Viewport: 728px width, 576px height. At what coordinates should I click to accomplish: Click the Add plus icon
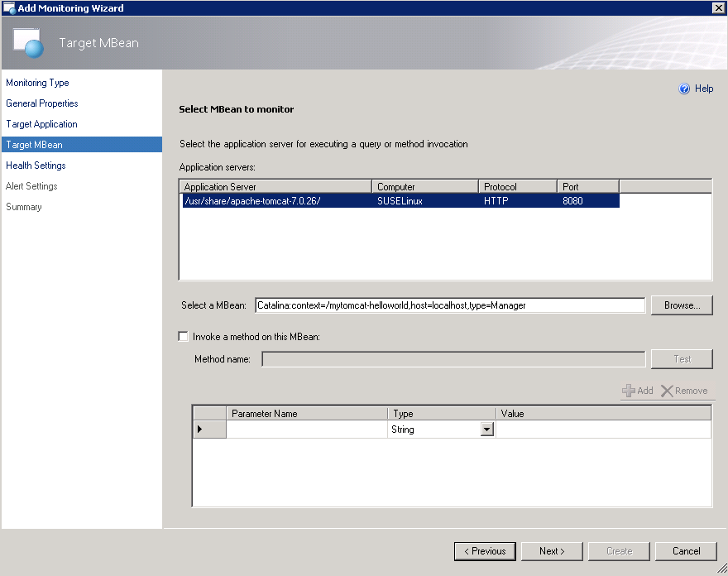[x=628, y=391]
